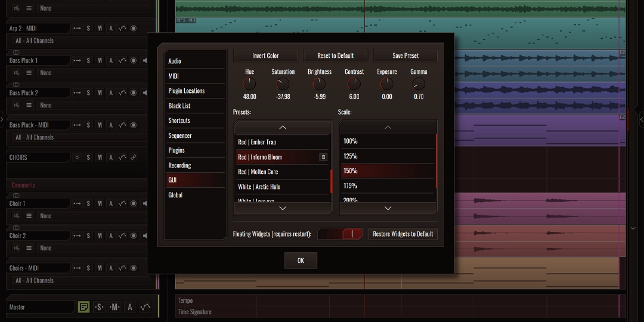Open the Global settings tab
The width and height of the screenshot is (644, 322).
click(196, 195)
